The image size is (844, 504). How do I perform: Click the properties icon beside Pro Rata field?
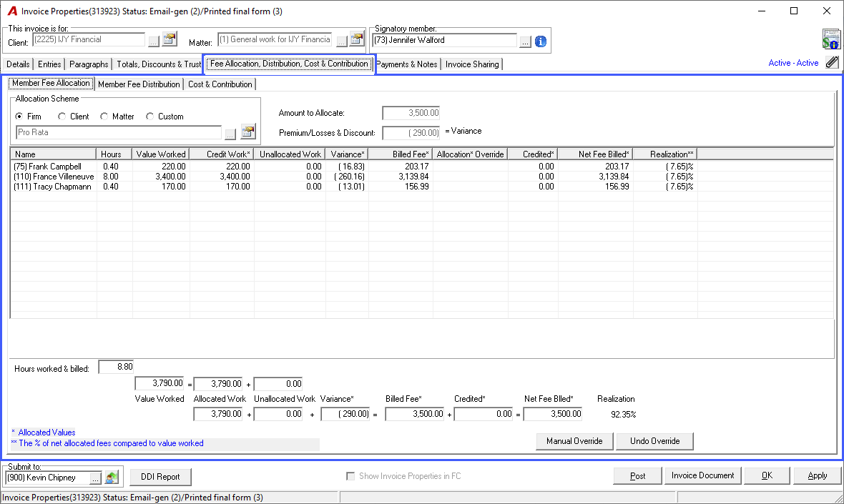click(248, 132)
